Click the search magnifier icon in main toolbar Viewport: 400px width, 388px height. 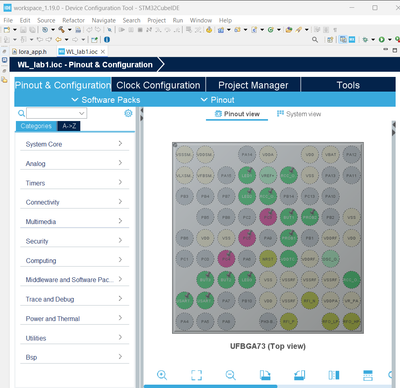315,39
